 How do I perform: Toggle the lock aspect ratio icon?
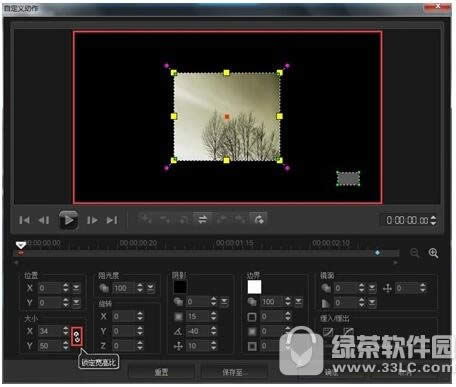click(77, 336)
